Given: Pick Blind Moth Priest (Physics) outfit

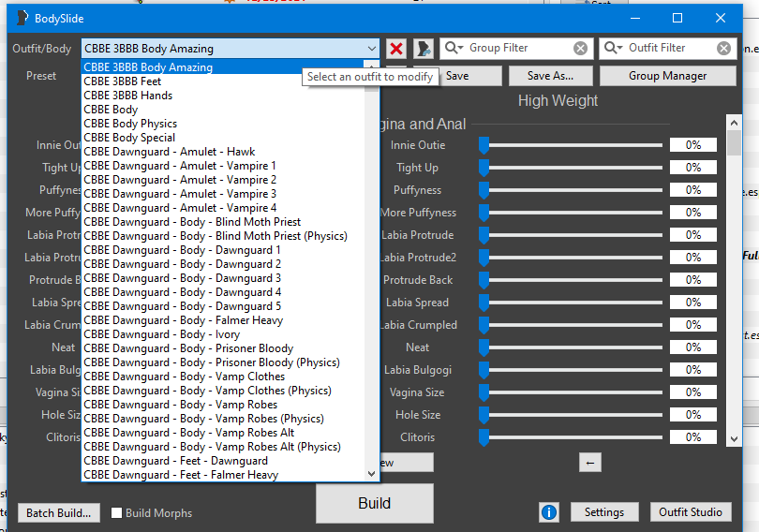Looking at the screenshot, I should 222,235.
